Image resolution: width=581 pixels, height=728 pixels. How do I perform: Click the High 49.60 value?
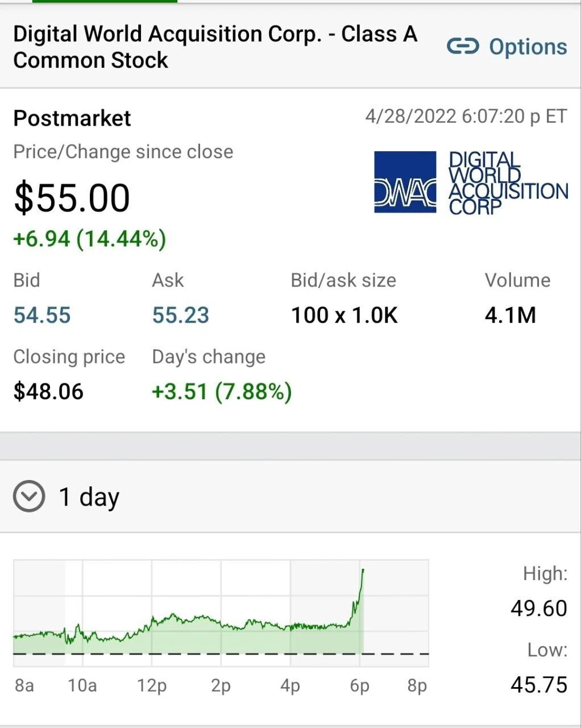pyautogui.click(x=539, y=608)
